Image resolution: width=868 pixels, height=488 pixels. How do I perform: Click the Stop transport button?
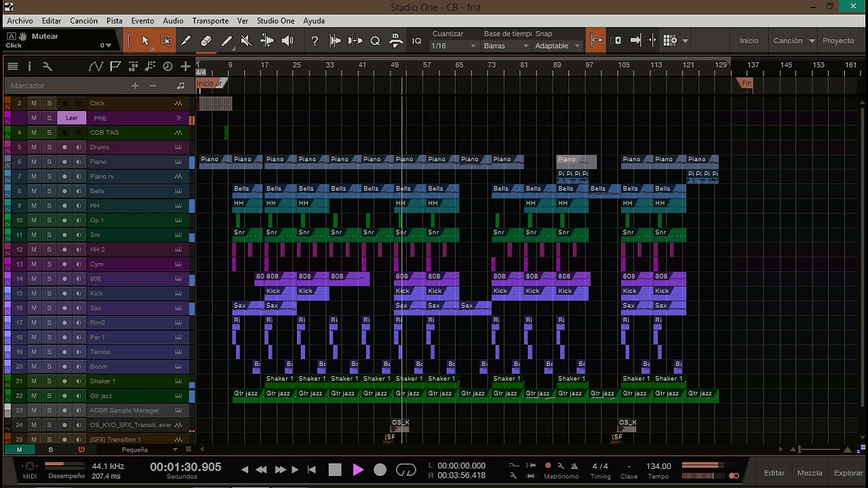click(335, 470)
